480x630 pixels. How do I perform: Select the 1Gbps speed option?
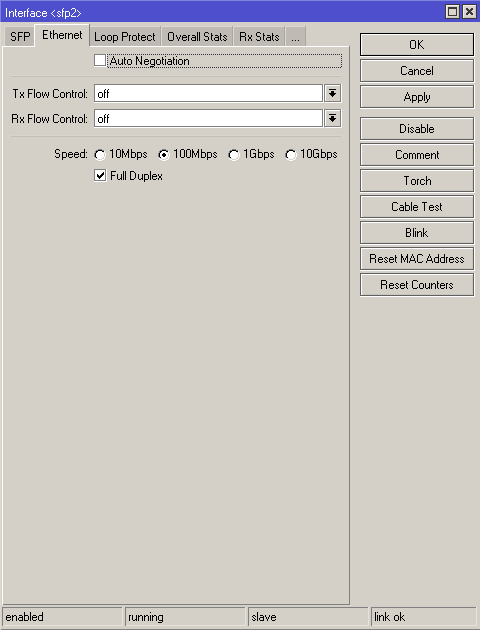234,155
